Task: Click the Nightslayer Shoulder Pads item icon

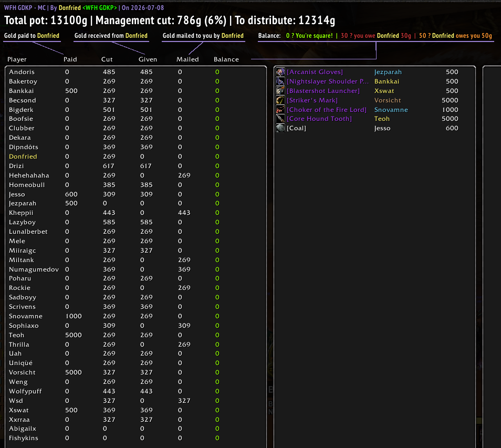Action: tap(280, 81)
